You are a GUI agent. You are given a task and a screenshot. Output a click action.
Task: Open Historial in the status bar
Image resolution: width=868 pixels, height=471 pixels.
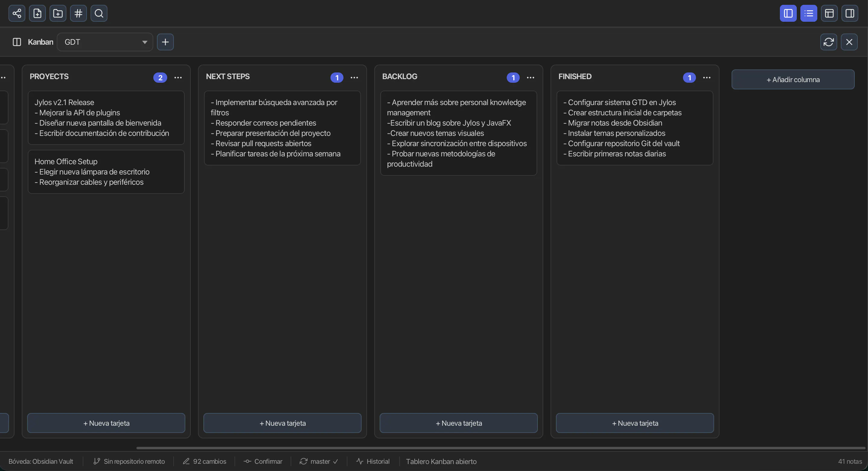click(x=373, y=462)
